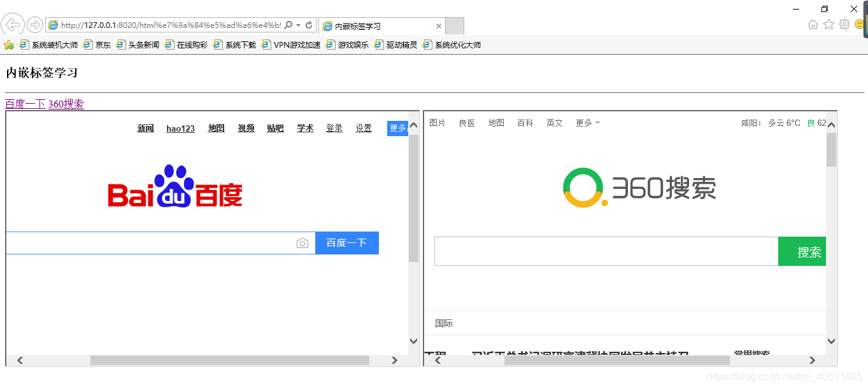The image size is (868, 388).
Task: Click the 国际 tab in 360 frame
Action: [444, 323]
